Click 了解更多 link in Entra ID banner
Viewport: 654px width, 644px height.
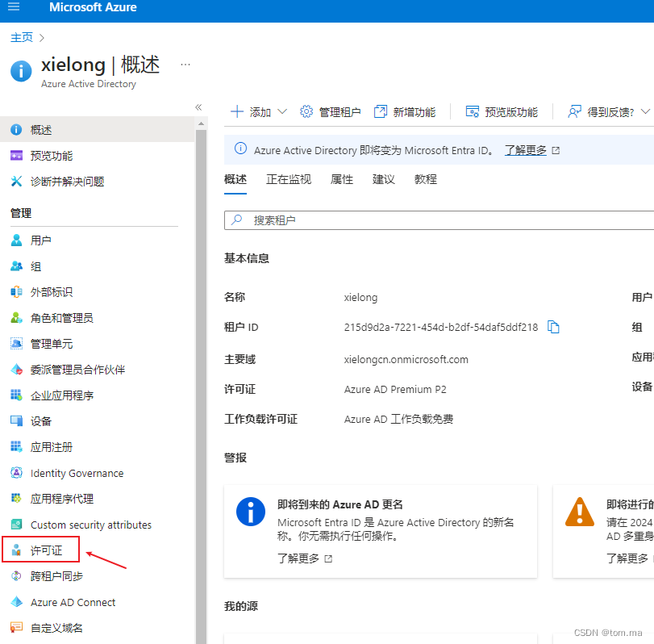pyautogui.click(x=526, y=150)
